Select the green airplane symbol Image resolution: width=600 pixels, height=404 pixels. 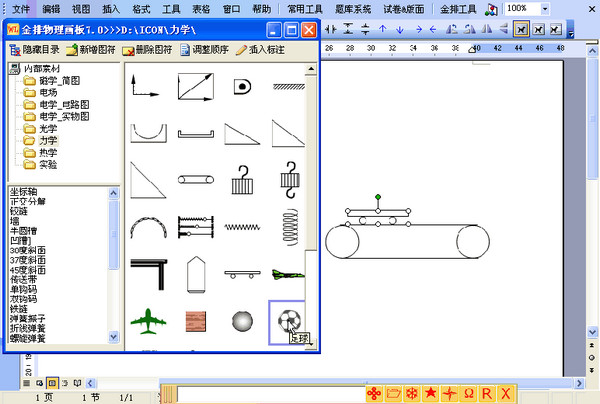(x=148, y=321)
